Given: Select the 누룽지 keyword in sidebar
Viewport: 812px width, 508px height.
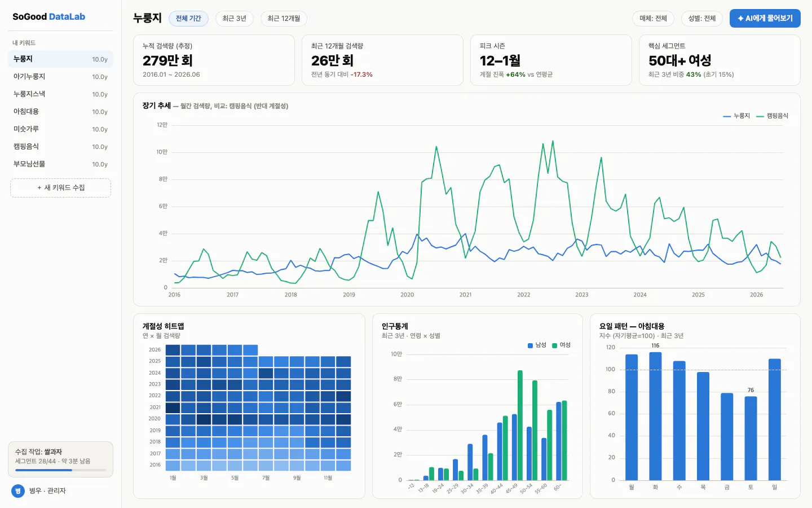Looking at the screenshot, I should point(60,59).
